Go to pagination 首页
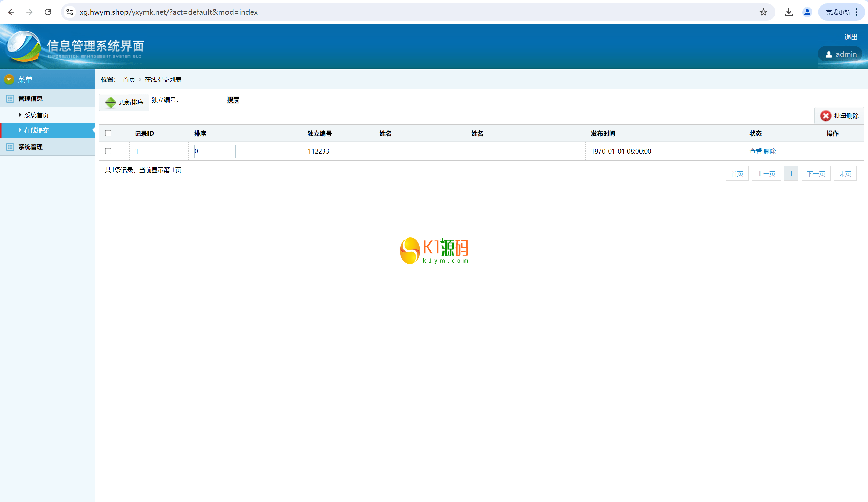Screen dimensions: 868x502 point(737,174)
